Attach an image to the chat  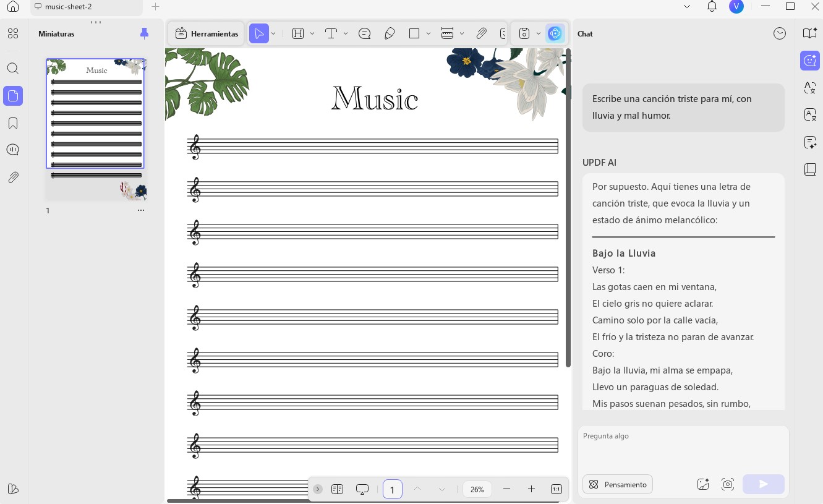click(x=703, y=484)
